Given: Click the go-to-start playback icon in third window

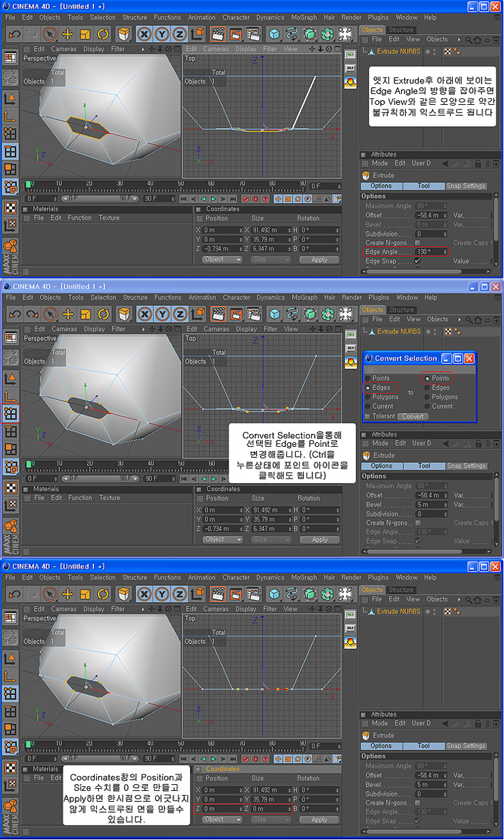Looking at the screenshot, I should point(183,758).
